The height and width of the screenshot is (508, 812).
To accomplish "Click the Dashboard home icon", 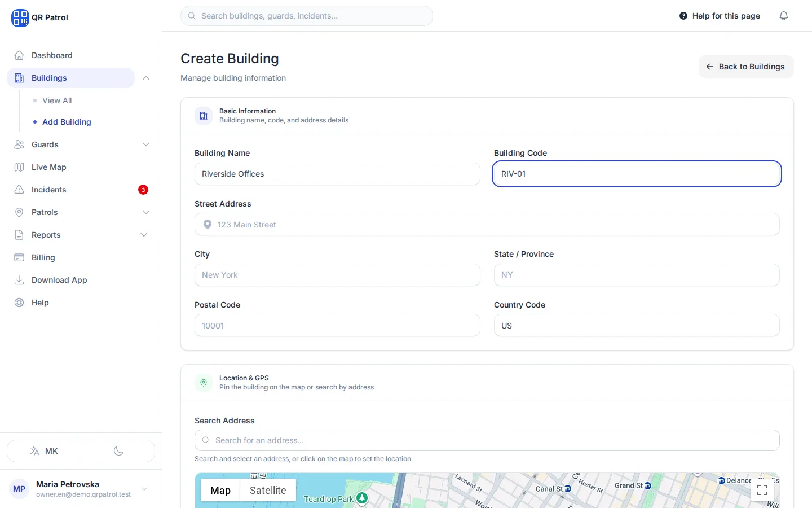I will tap(19, 55).
